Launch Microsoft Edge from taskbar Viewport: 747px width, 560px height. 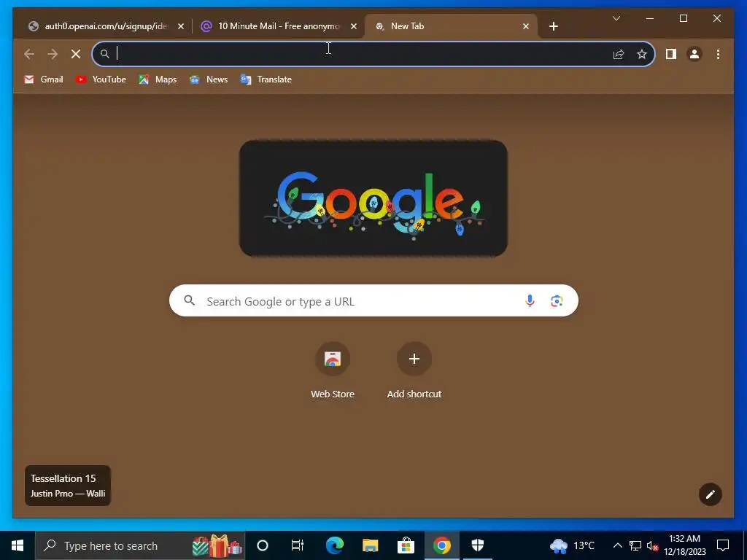point(334,545)
